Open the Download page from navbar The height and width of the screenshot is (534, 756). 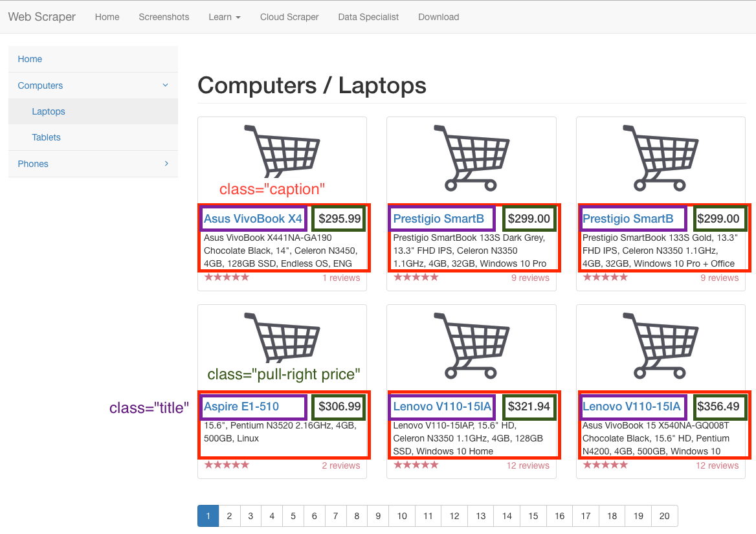pos(438,17)
